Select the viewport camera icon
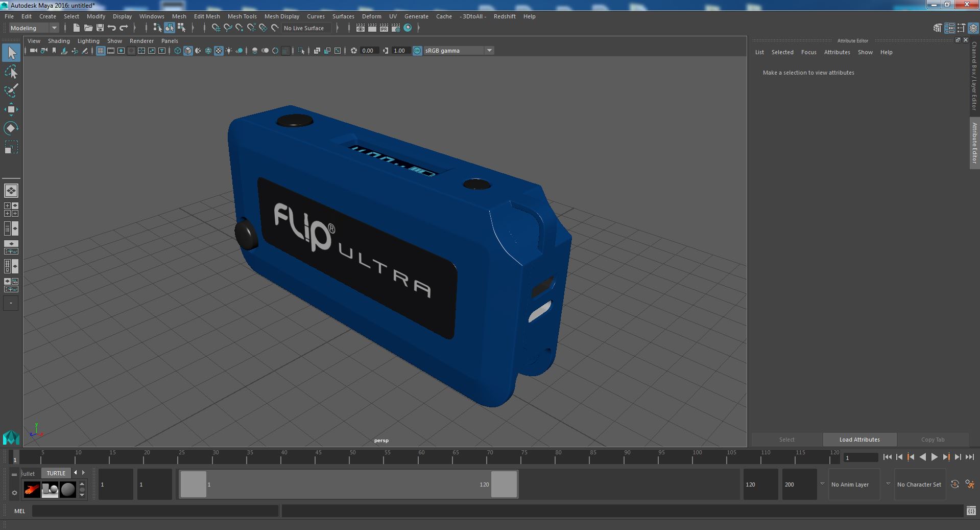Viewport: 980px width, 530px height. (x=33, y=51)
